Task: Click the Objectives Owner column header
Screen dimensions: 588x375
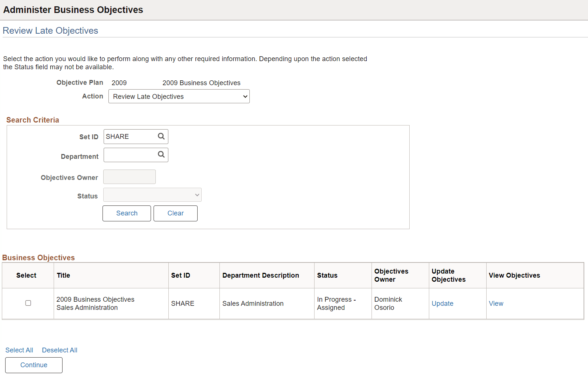Action: (x=391, y=275)
